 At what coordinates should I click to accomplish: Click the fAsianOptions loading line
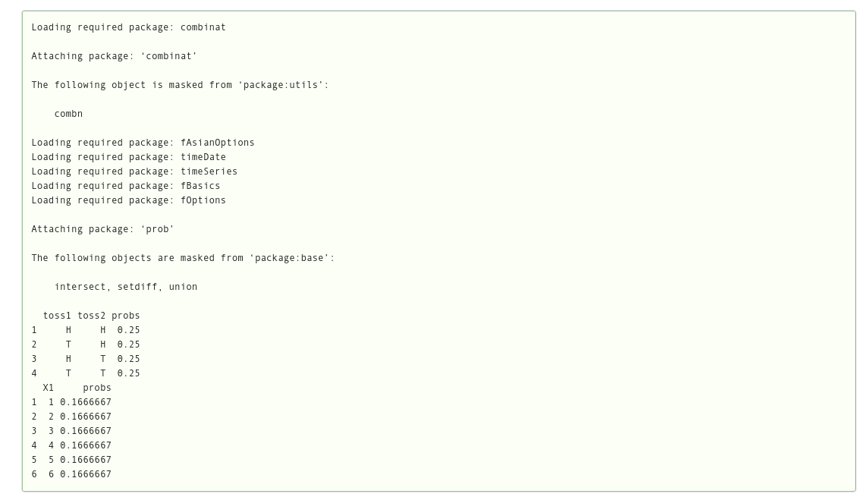click(x=143, y=143)
